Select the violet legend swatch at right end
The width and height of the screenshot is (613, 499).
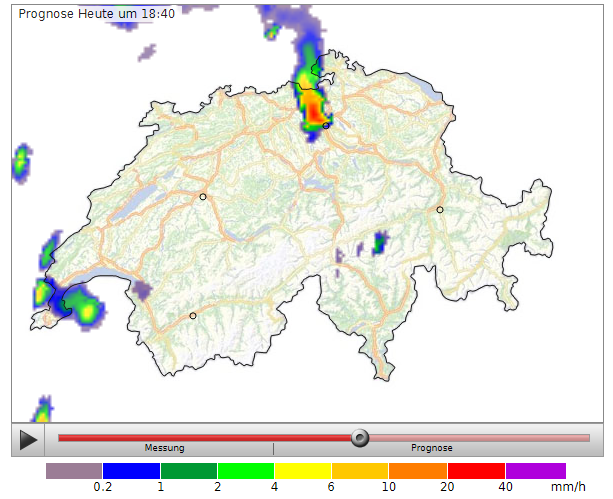tap(535, 470)
